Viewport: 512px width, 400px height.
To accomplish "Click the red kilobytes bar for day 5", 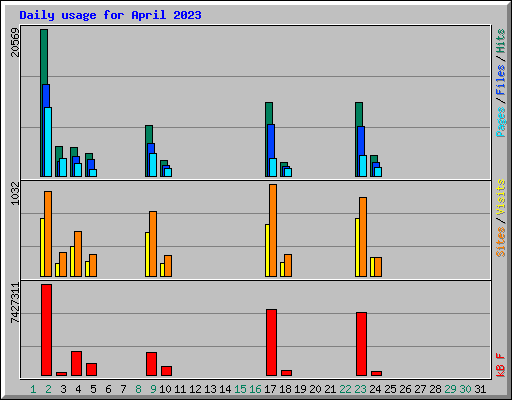I will [x=91, y=369].
